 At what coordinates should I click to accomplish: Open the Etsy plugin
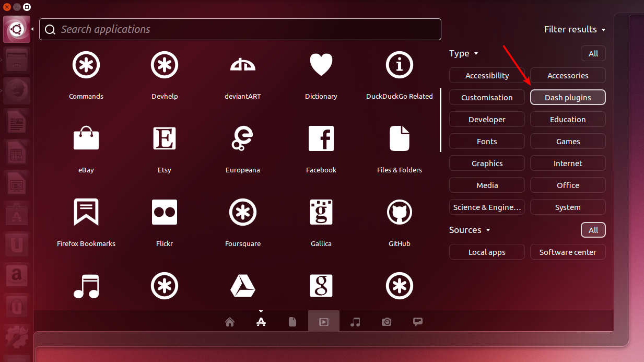[165, 138]
